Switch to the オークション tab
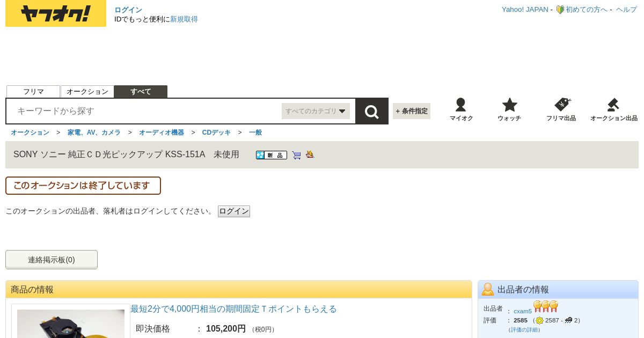Viewport: 644px width, 338px height. pyautogui.click(x=87, y=92)
